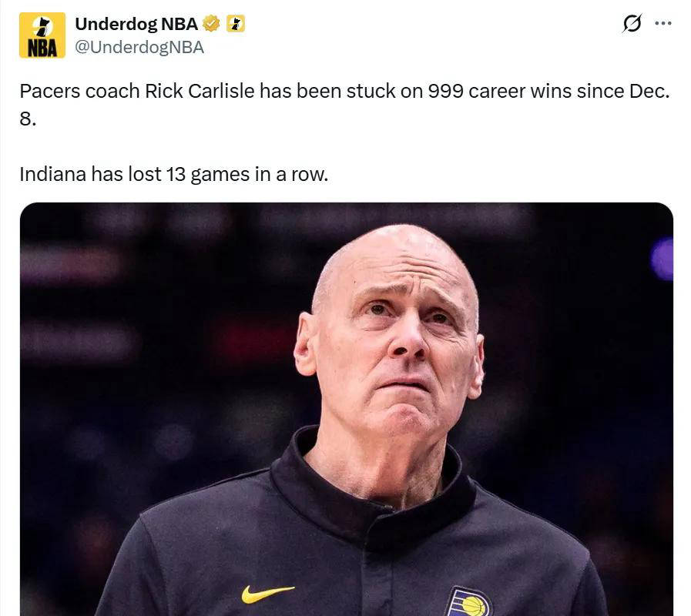691x616 pixels.
Task: Click the Underdog NBA display name
Action: pyautogui.click(x=136, y=24)
